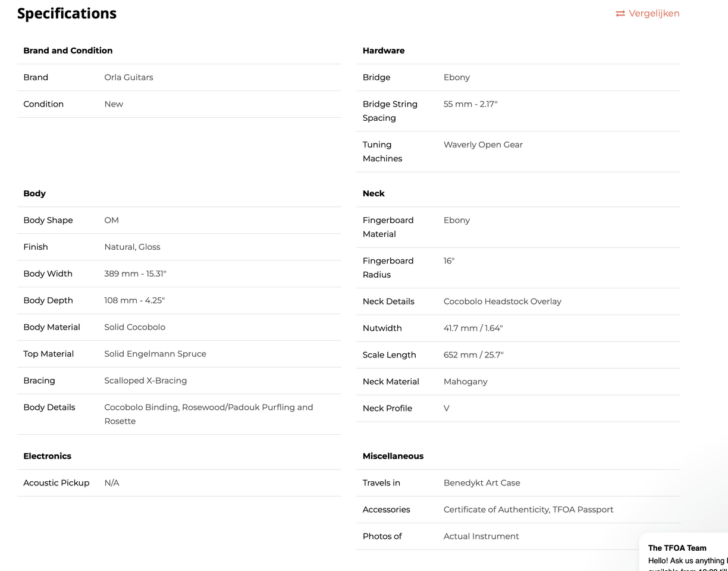Click the 'Accessories' label
Viewport: 728px width, 571px height.
pos(387,510)
